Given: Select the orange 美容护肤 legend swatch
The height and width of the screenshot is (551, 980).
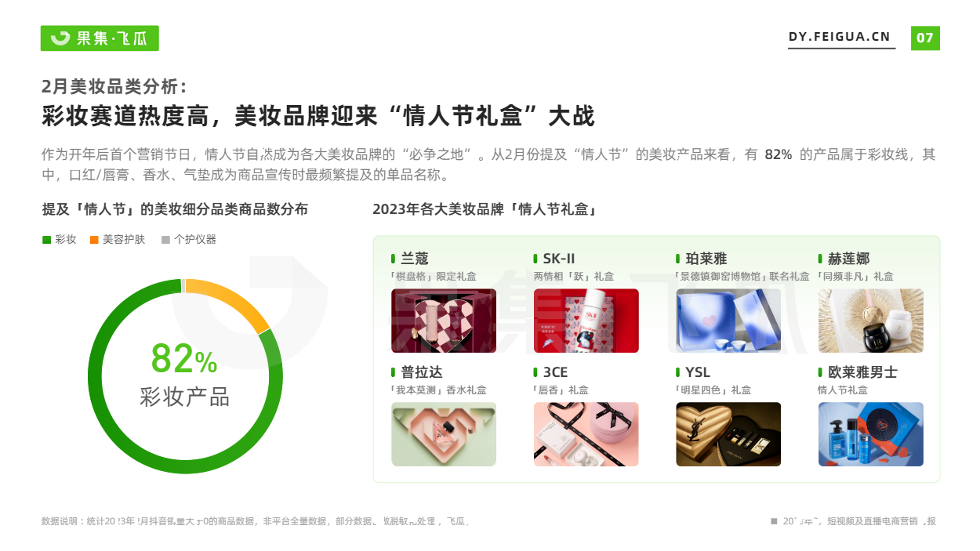Looking at the screenshot, I should [x=94, y=240].
